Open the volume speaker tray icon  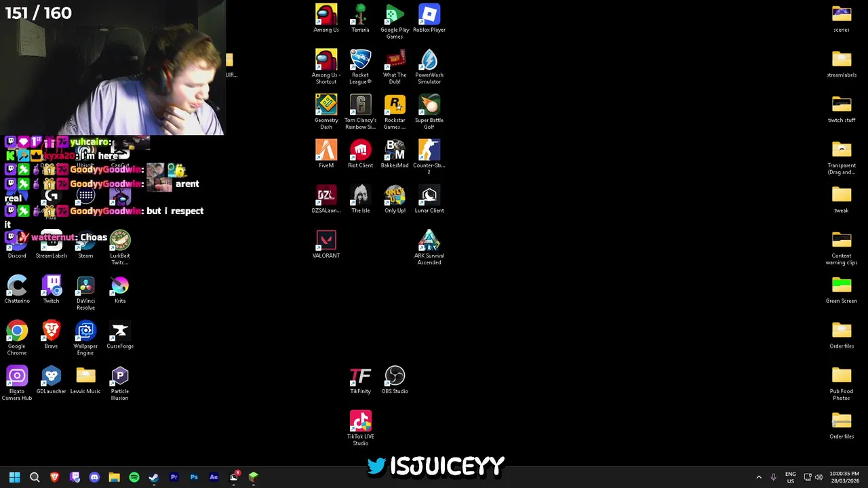(818, 477)
